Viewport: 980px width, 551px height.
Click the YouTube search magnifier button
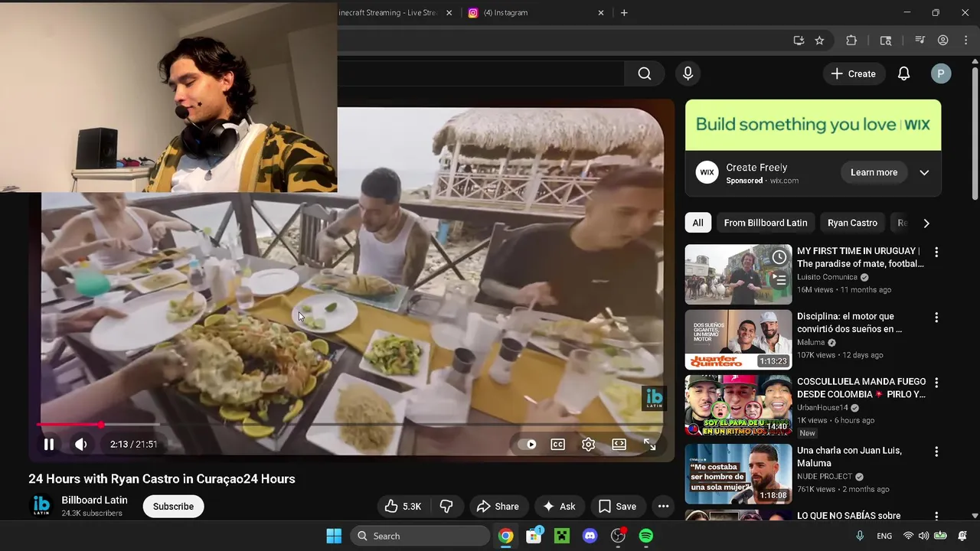(x=645, y=73)
